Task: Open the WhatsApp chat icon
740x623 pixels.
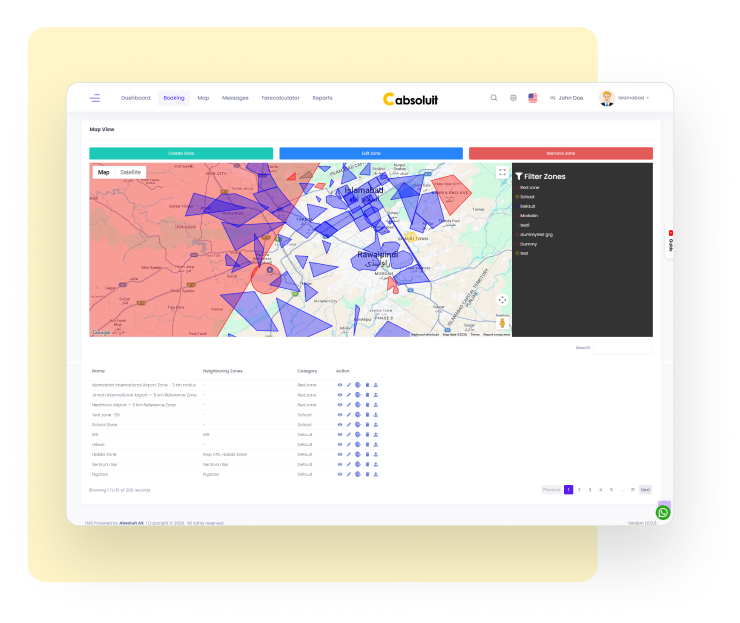Action: (x=663, y=513)
